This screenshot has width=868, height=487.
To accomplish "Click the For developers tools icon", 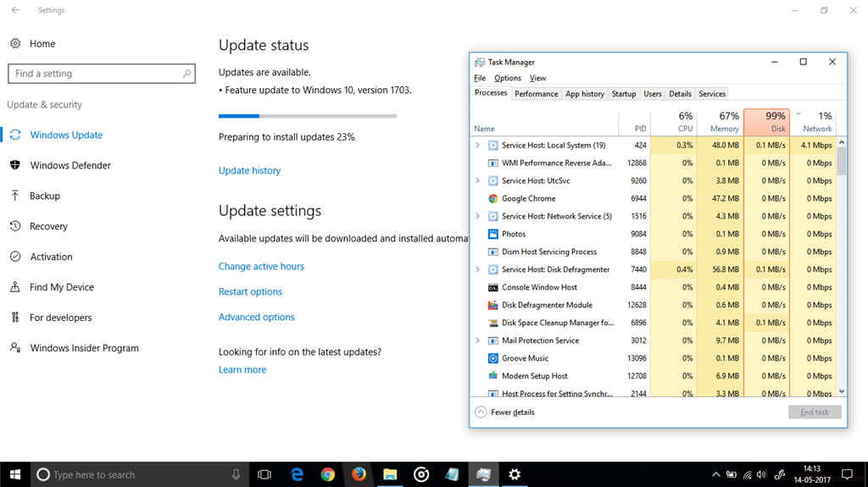I will pyautogui.click(x=15, y=317).
